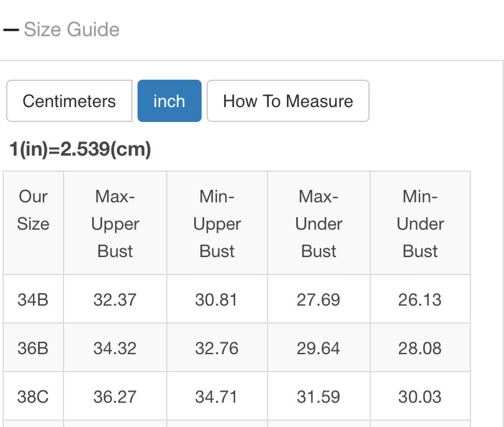Viewport: 504px width, 427px height.
Task: Click the 34.32 value in 36B row
Action: point(115,348)
